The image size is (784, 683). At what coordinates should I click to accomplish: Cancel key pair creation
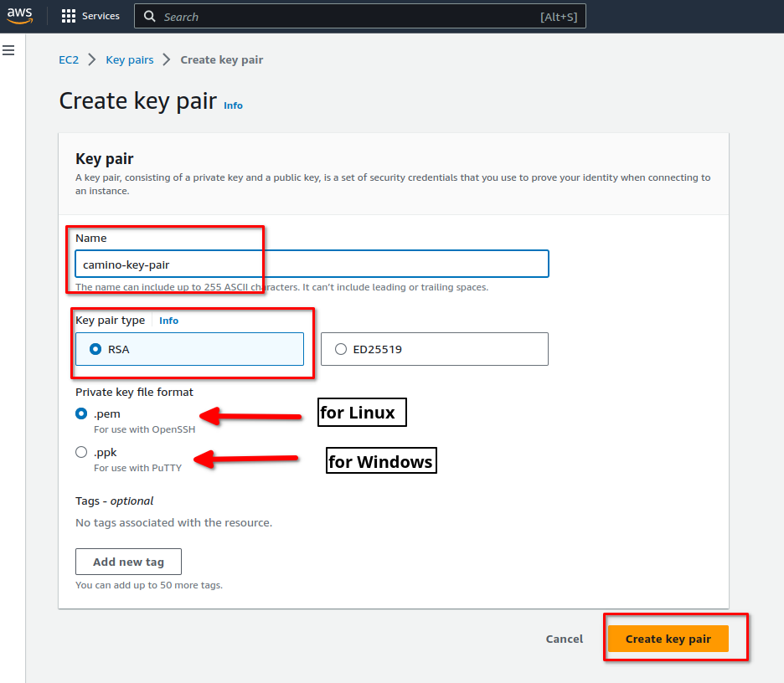click(x=564, y=639)
